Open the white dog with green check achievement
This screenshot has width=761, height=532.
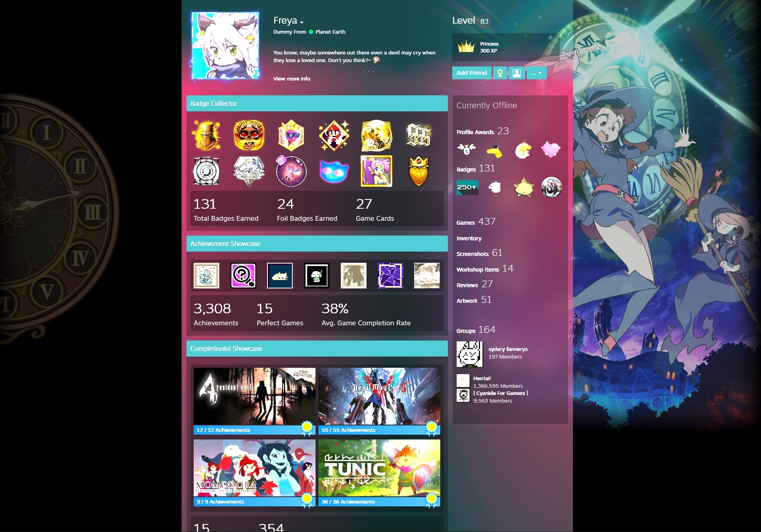pyautogui.click(x=317, y=276)
